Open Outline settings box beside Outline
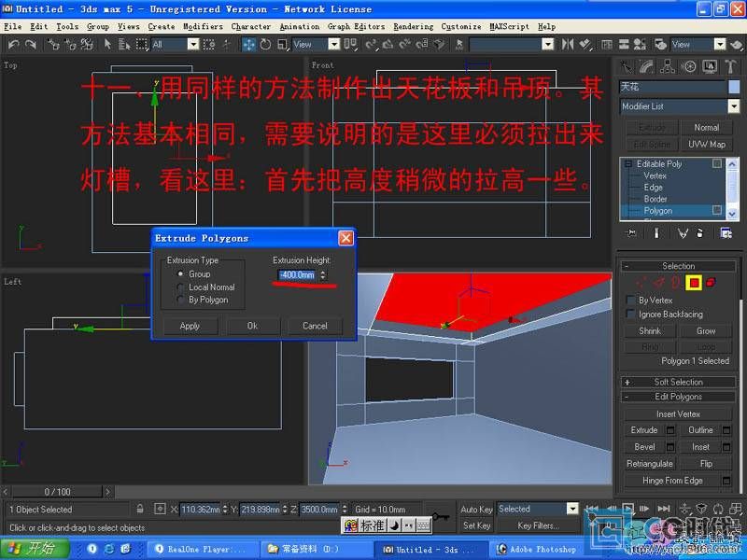Viewport: 747px width, 560px height. pos(726,430)
